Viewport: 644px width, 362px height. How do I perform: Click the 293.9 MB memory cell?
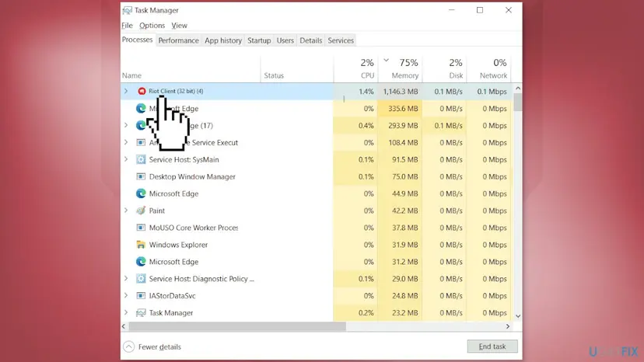(400, 125)
